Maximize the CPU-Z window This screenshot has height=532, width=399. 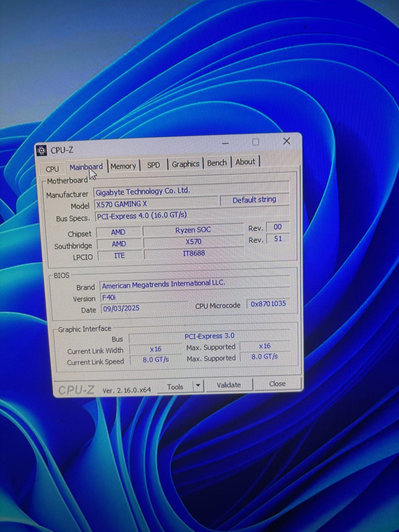point(256,142)
